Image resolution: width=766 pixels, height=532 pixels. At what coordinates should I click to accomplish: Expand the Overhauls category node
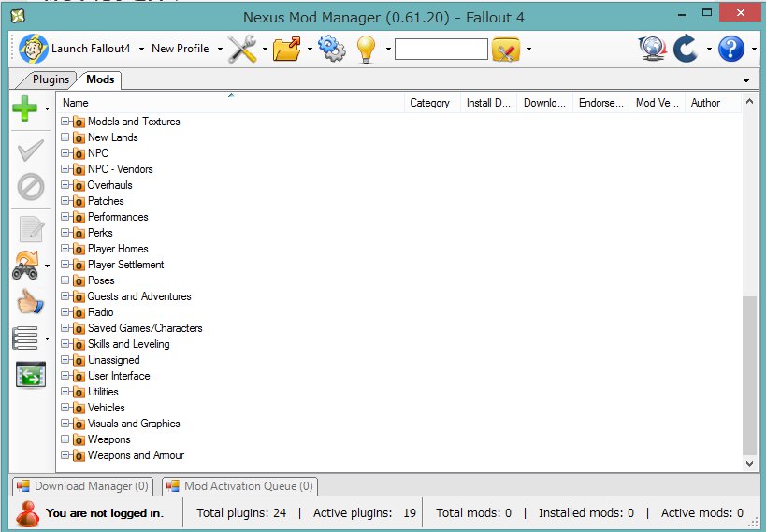(x=65, y=185)
